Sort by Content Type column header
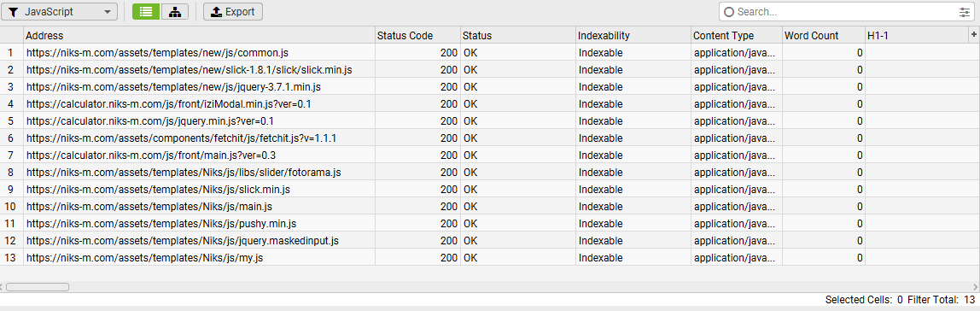The height and width of the screenshot is (311, 980). pyautogui.click(x=736, y=36)
